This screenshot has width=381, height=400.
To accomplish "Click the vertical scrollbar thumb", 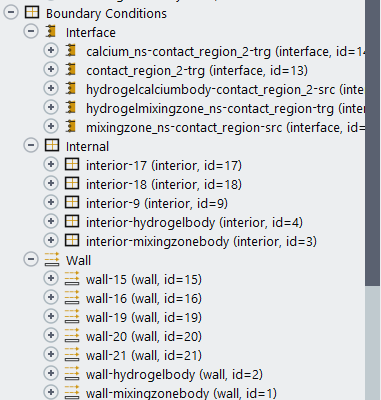I will point(373,143).
